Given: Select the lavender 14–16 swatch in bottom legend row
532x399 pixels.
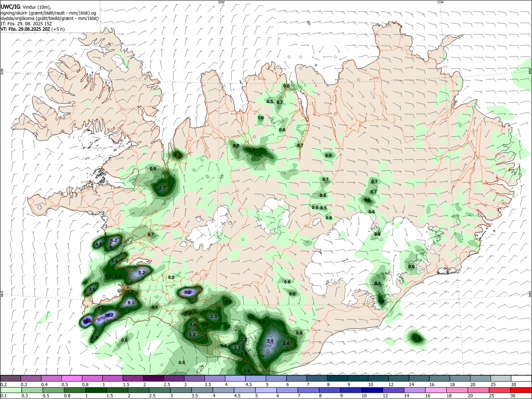Looking at the screenshot, I should pos(414,390).
